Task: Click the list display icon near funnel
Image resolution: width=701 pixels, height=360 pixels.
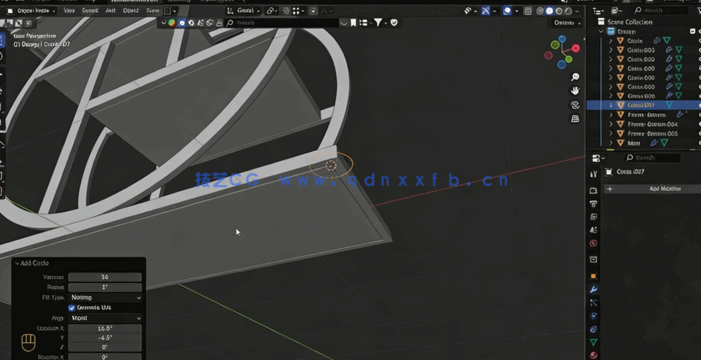Action: pyautogui.click(x=363, y=22)
